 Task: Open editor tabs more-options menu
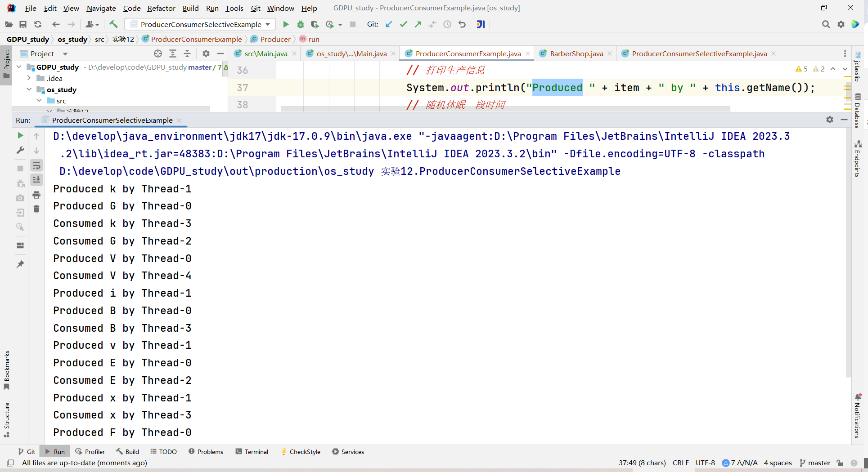pyautogui.click(x=845, y=53)
